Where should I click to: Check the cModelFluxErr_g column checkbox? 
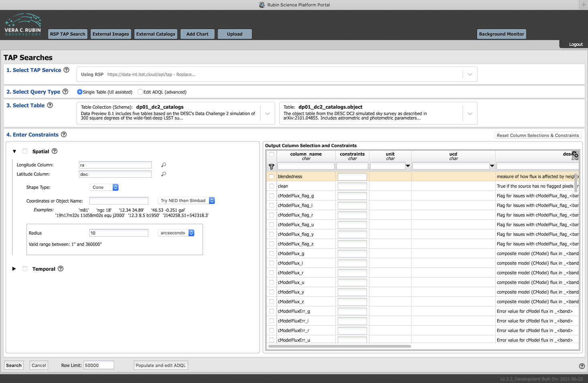(272, 311)
